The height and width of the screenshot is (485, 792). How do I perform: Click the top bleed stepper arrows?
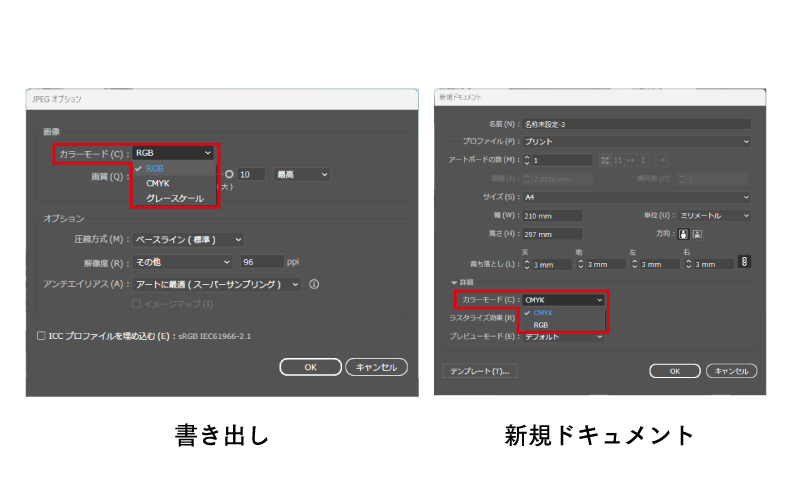528,264
